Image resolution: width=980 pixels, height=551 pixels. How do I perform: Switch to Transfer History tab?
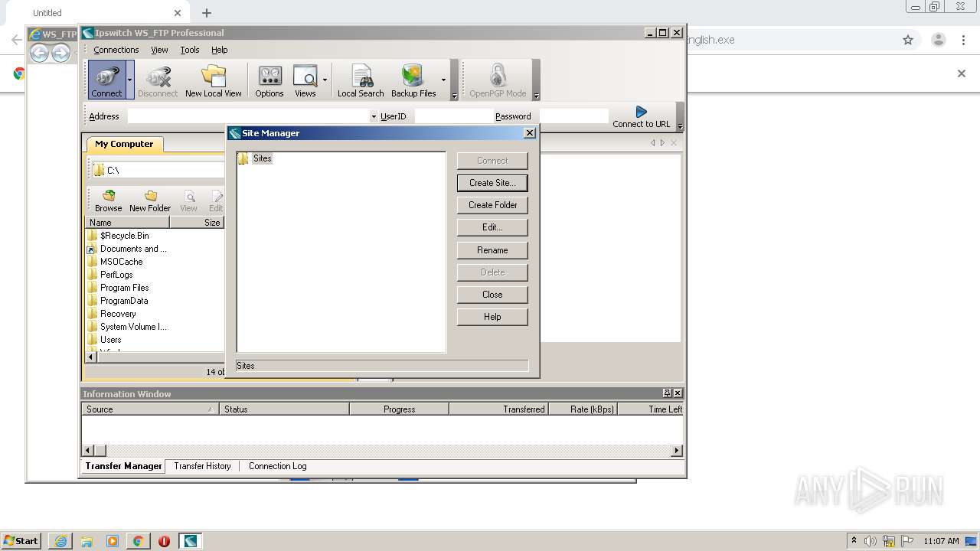tap(202, 466)
